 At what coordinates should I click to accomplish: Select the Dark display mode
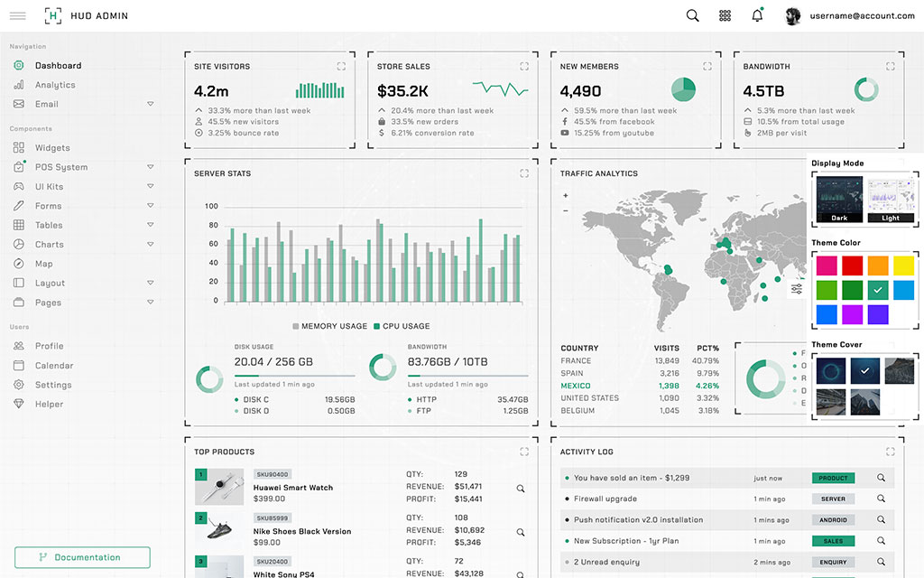point(839,200)
